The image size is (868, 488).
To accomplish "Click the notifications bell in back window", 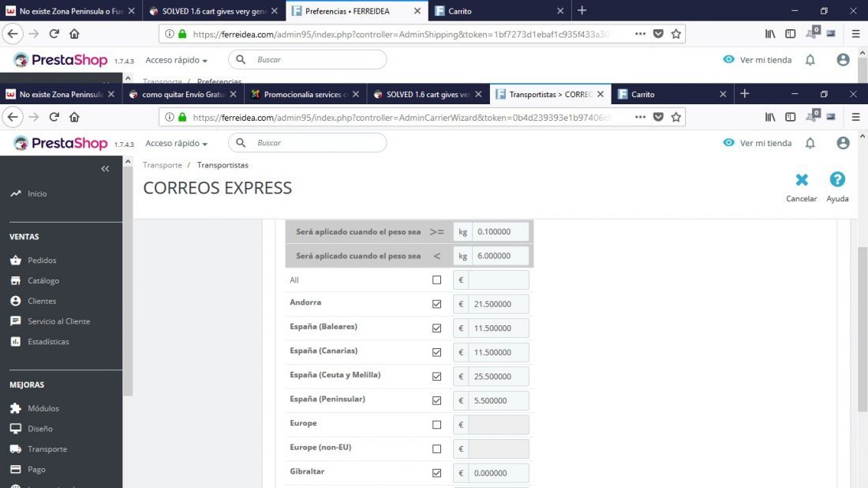I will [x=810, y=60].
